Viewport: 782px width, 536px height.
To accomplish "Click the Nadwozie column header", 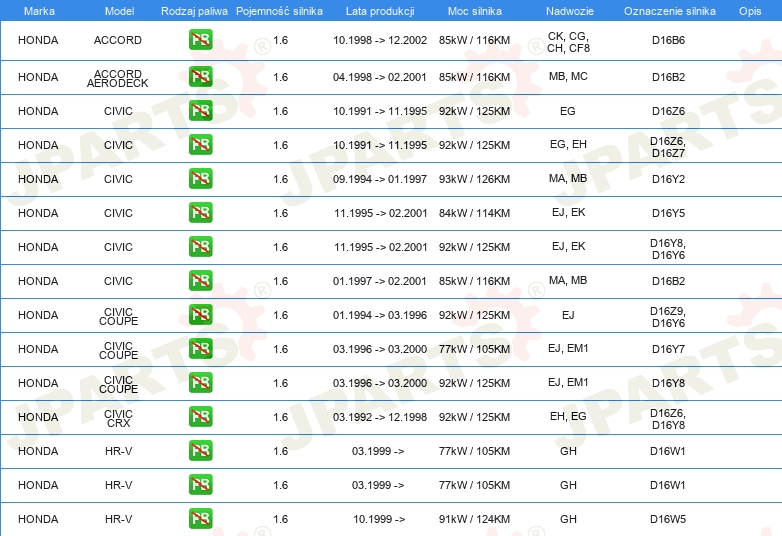I will pyautogui.click(x=570, y=11).
